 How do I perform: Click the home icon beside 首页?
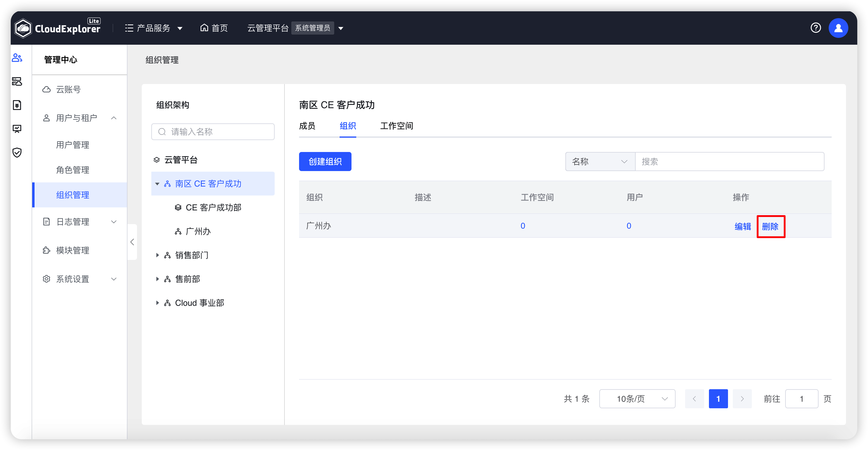click(x=204, y=28)
